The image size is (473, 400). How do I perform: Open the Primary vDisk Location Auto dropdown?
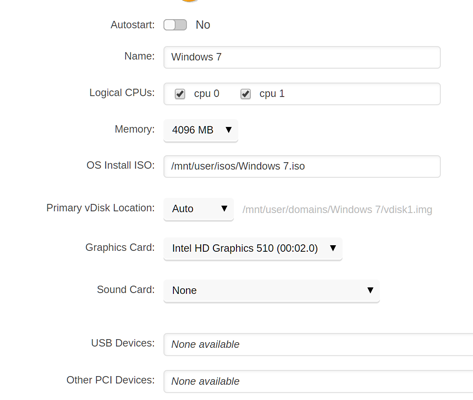tap(199, 209)
